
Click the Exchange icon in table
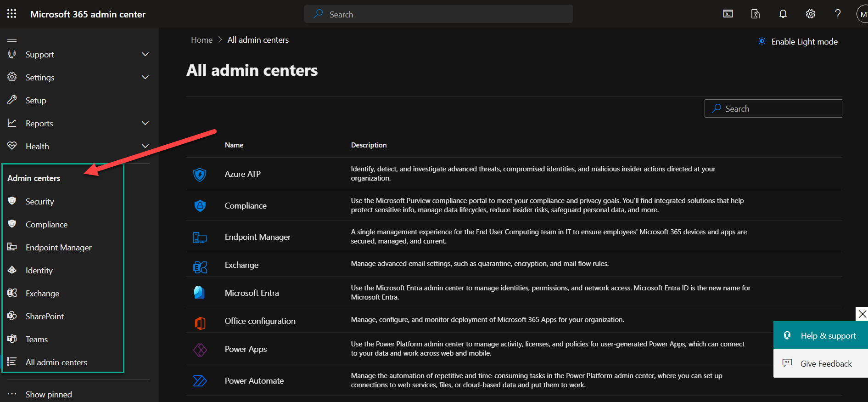click(200, 267)
